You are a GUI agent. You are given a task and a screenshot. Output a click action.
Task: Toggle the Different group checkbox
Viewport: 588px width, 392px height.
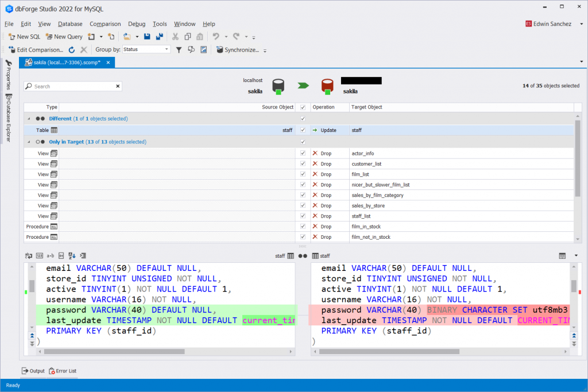(303, 119)
